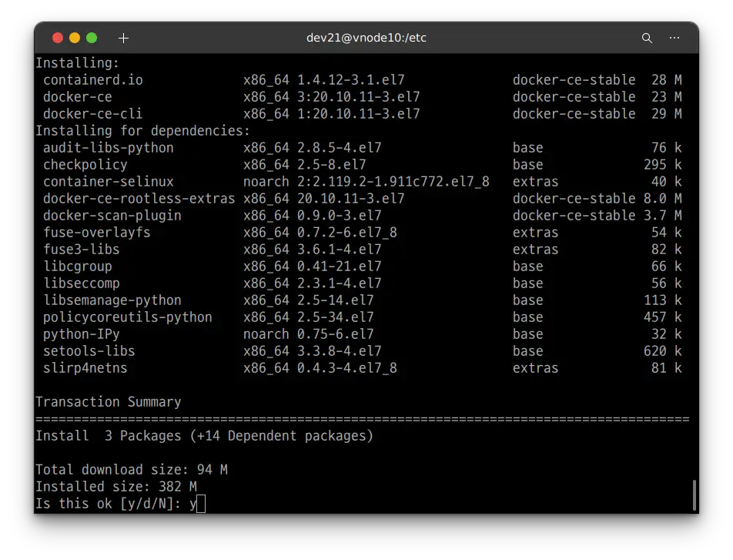Click the fuse3-libs package name

[x=82, y=250]
